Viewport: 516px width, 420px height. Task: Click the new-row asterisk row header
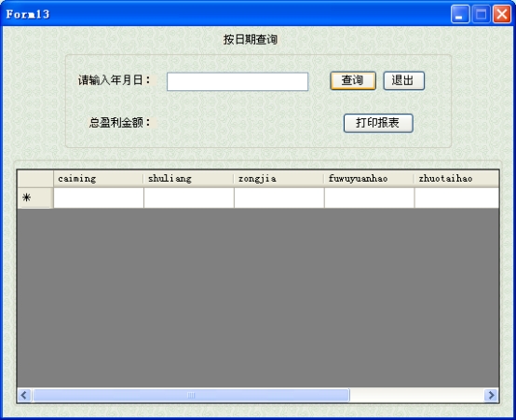coord(35,197)
